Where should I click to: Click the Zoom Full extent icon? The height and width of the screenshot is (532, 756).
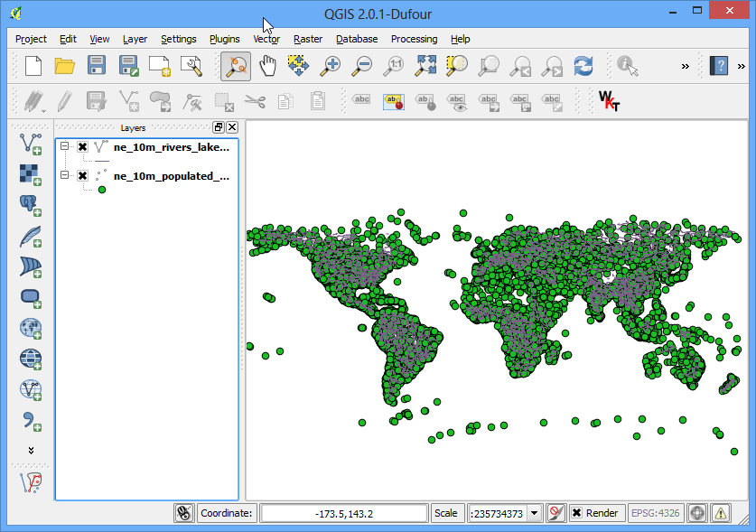[x=425, y=66]
